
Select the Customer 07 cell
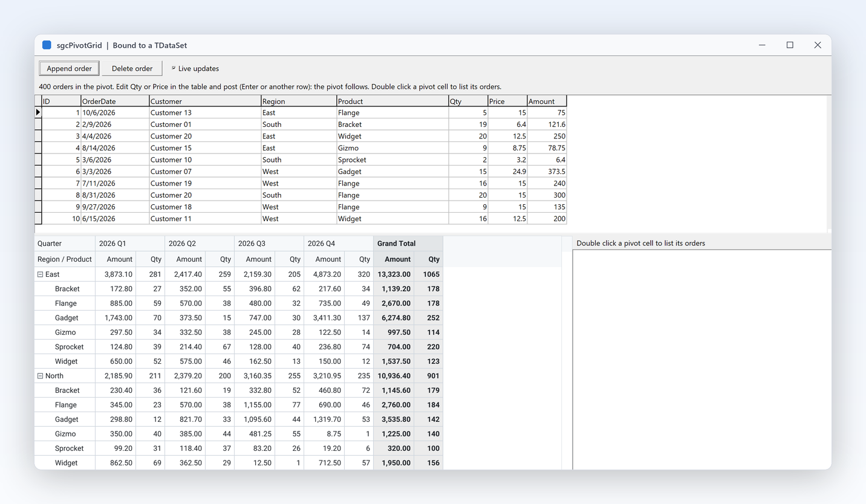pyautogui.click(x=205, y=172)
